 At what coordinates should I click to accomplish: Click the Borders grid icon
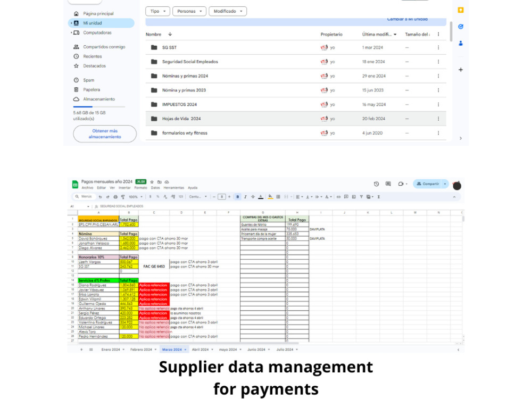pyautogui.click(x=278, y=197)
